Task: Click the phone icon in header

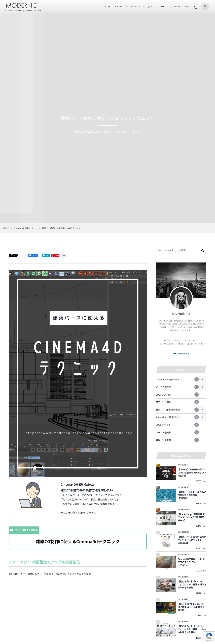Action: 195,7
